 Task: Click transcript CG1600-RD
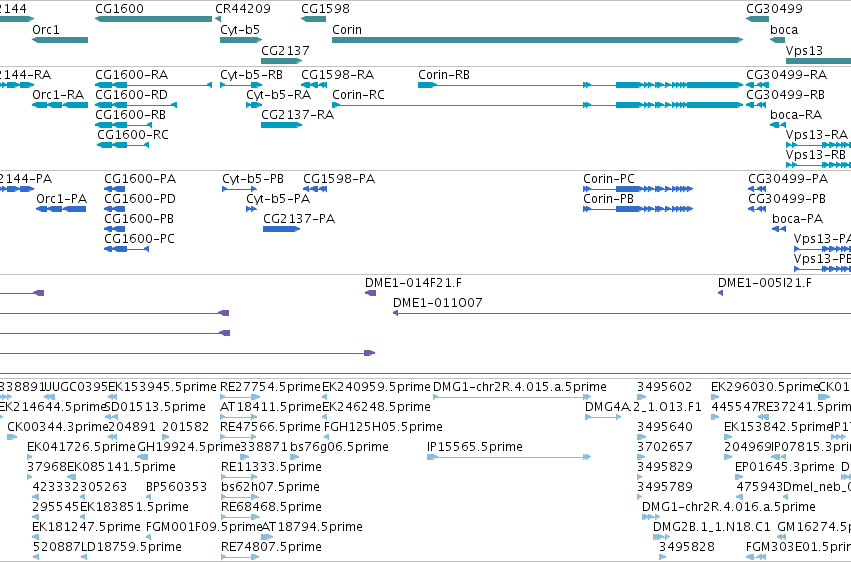pyautogui.click(x=136, y=105)
